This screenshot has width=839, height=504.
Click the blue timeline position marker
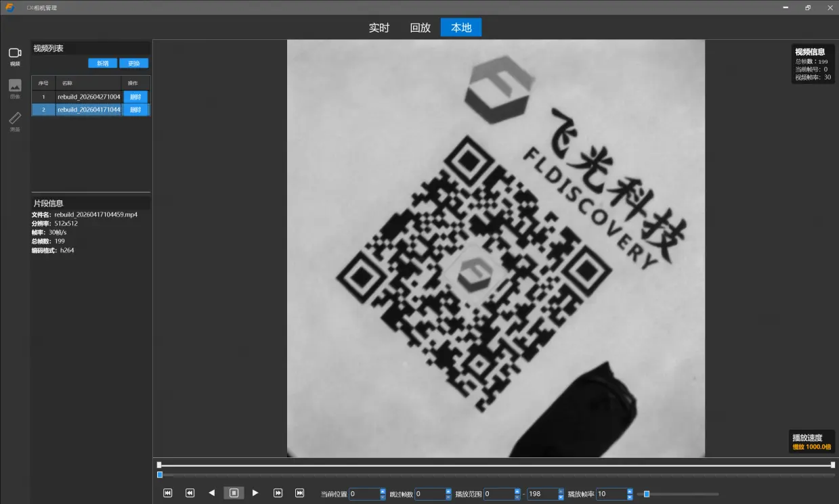[x=160, y=475]
